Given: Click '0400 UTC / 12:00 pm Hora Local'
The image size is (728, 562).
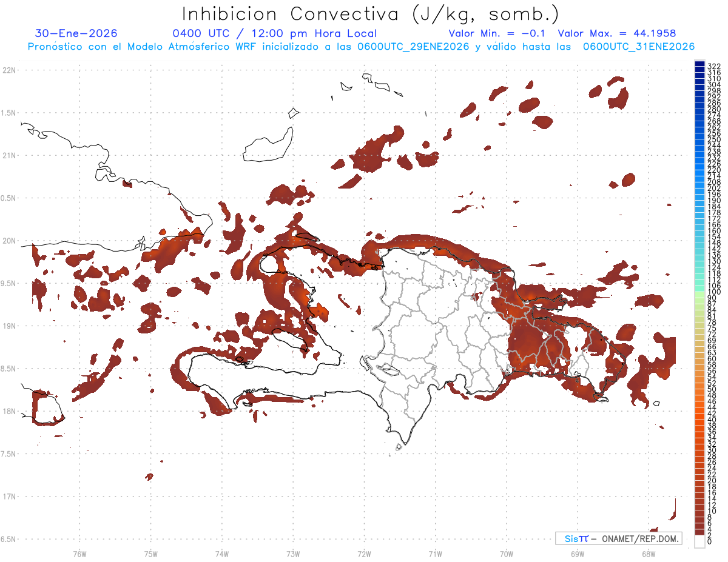Looking at the screenshot, I should click(275, 33).
